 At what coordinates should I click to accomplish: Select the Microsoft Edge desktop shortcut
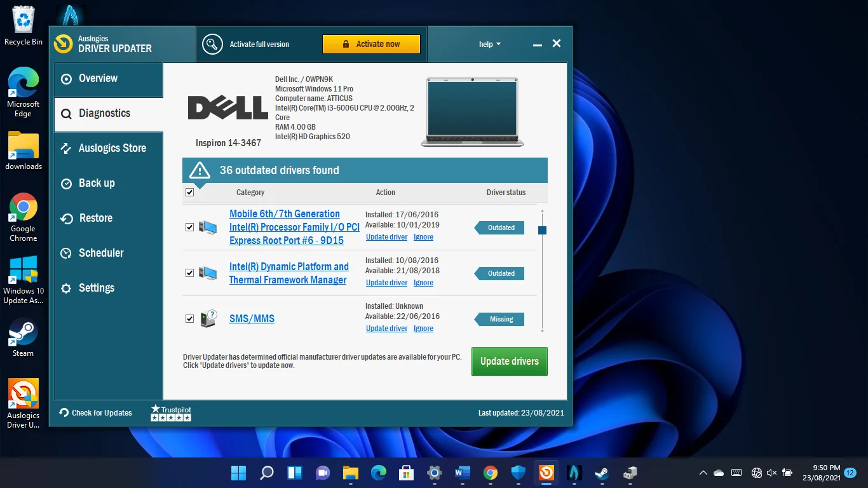pos(24,93)
